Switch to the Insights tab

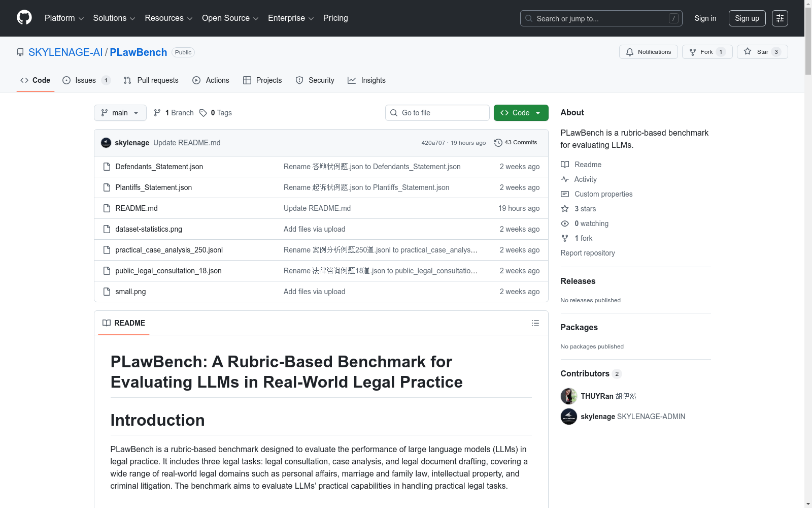pyautogui.click(x=366, y=80)
